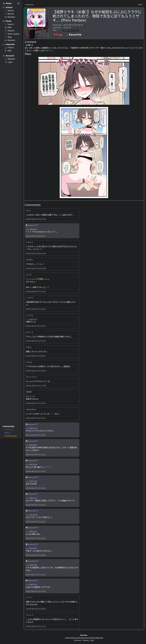This screenshot has width=146, height=644.
Task: Click reply reference >>7880884
Action: [x=31, y=445]
